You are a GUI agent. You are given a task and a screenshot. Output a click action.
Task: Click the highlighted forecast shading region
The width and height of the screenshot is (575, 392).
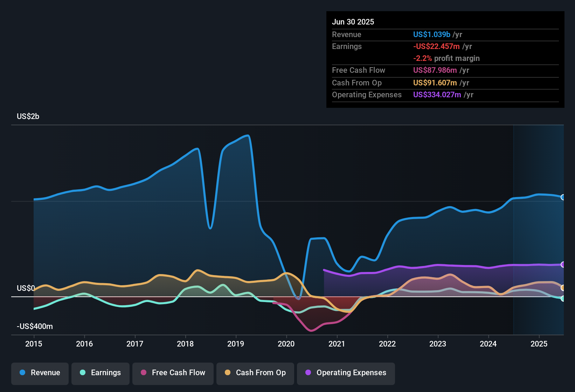point(539,227)
